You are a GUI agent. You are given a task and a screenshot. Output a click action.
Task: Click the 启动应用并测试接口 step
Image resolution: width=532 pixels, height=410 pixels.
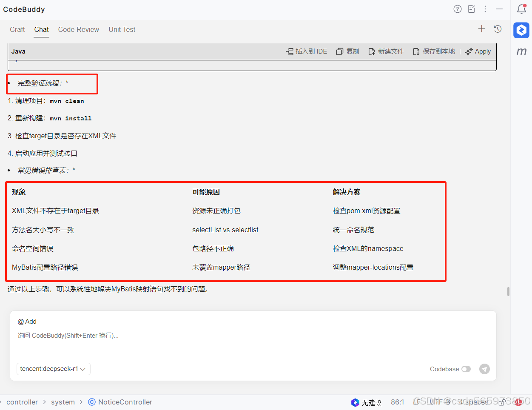point(46,153)
